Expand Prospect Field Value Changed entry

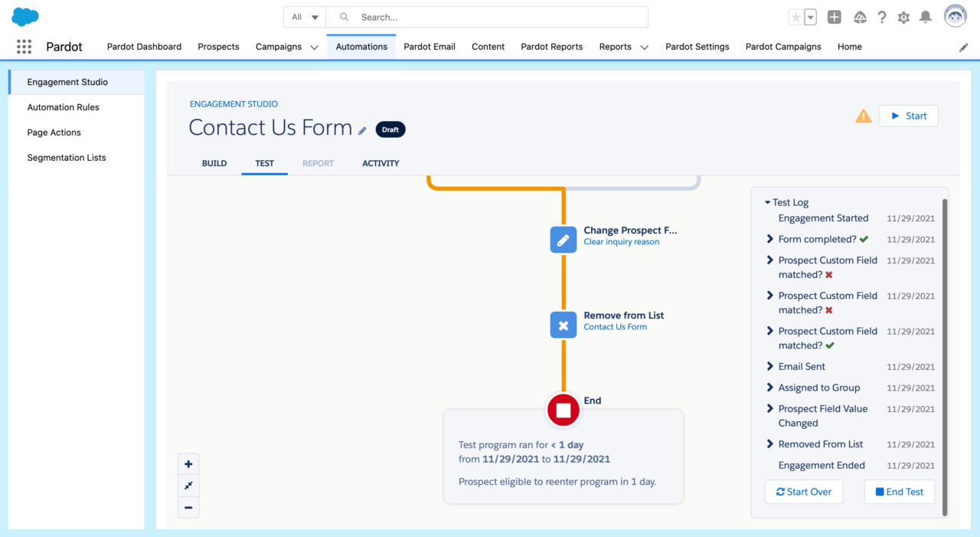[x=770, y=408]
